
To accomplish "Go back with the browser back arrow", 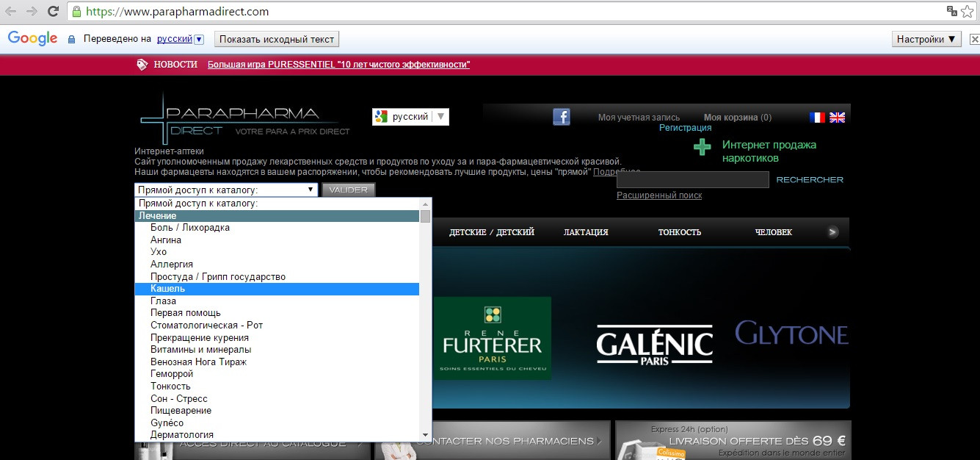I will [x=11, y=12].
